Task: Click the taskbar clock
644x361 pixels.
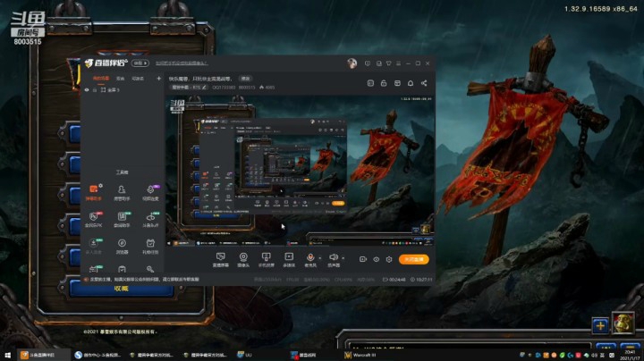Action: pos(629,356)
